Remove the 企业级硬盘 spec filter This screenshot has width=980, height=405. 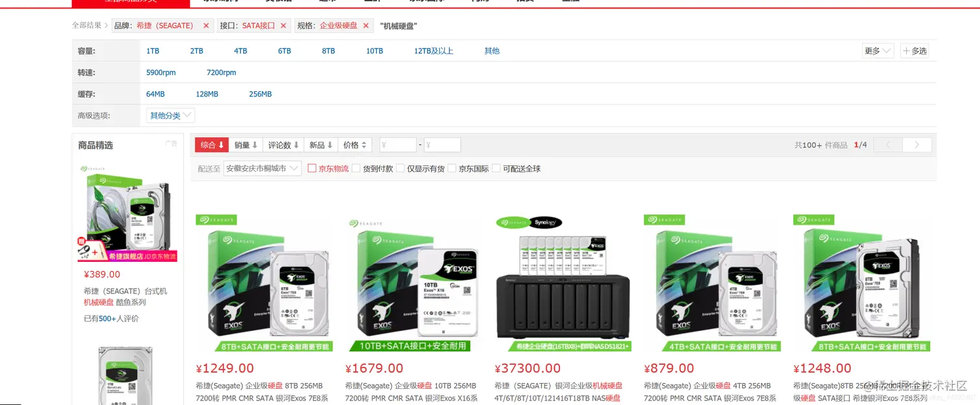366,26
